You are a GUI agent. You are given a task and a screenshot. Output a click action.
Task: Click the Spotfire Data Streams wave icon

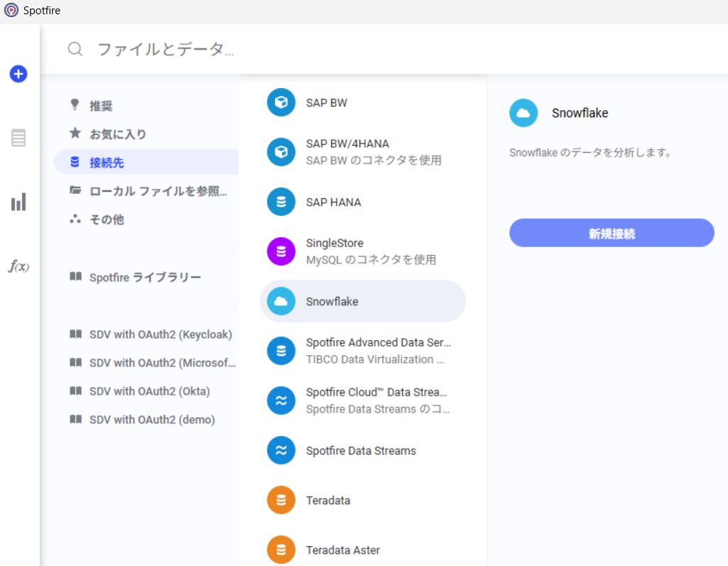pyautogui.click(x=281, y=450)
